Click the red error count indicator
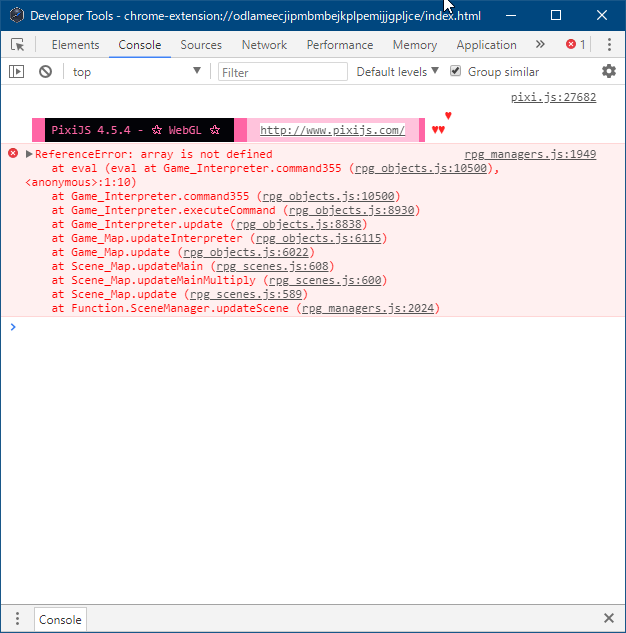Image resolution: width=626 pixels, height=633 pixels. tap(576, 44)
